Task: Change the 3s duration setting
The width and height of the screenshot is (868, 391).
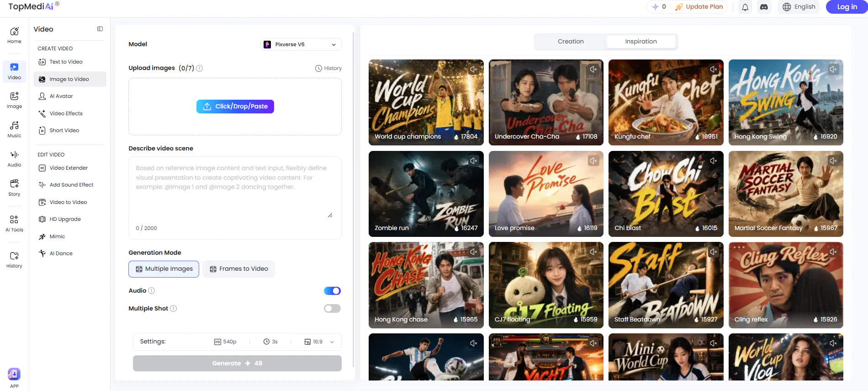Action: tap(270, 342)
